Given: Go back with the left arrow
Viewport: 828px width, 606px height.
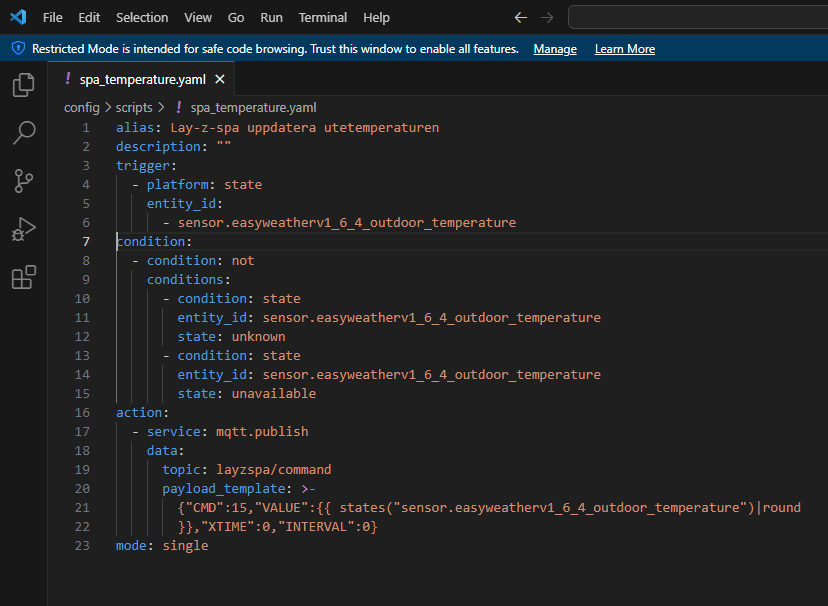Looking at the screenshot, I should point(521,17).
